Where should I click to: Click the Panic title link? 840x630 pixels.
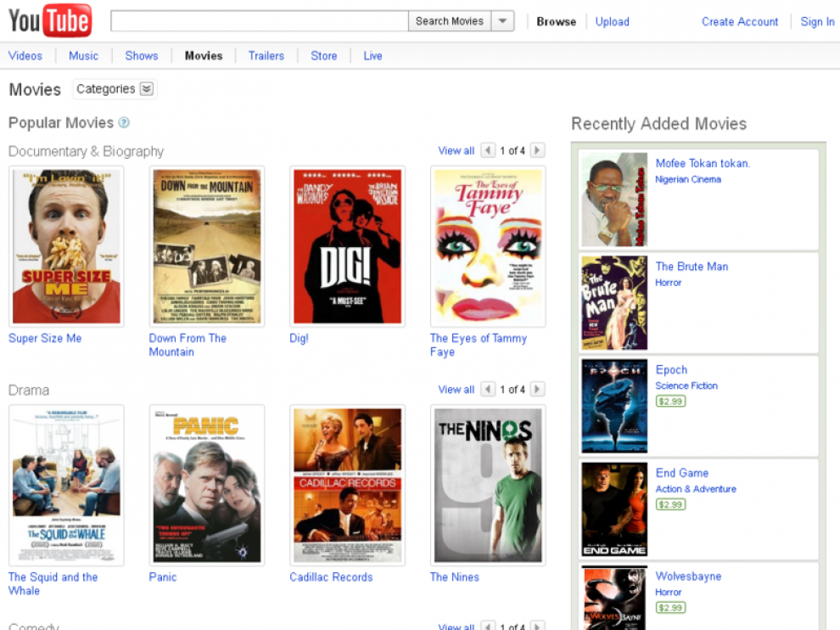click(x=163, y=577)
